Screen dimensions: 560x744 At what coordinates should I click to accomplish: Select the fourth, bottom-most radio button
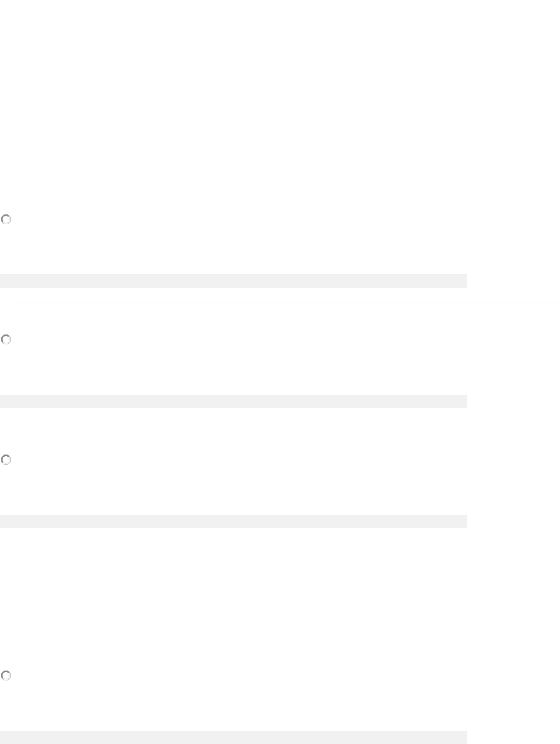point(6,675)
